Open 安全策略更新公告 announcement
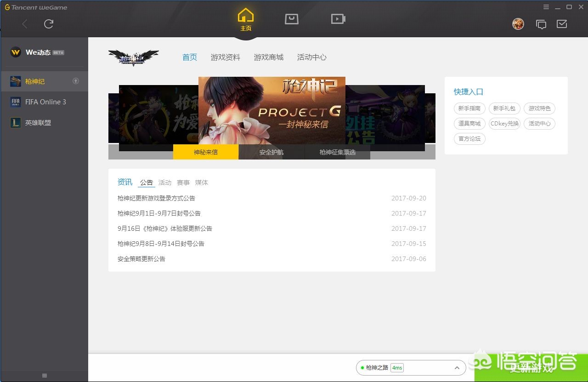Screen dimensions: 588x382 (x=141, y=259)
